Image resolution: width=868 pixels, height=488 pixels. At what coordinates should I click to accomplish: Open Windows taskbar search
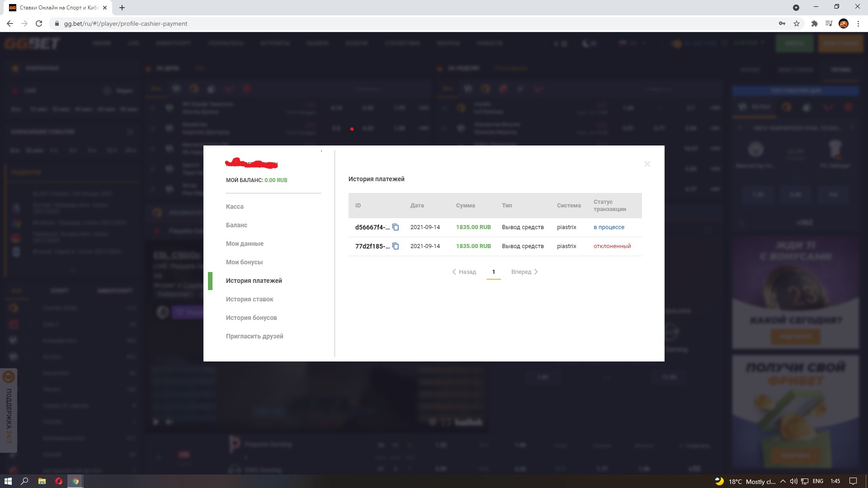(x=25, y=481)
